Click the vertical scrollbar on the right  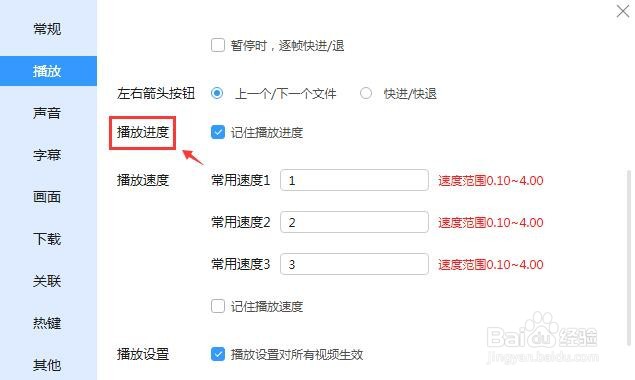tap(629, 258)
